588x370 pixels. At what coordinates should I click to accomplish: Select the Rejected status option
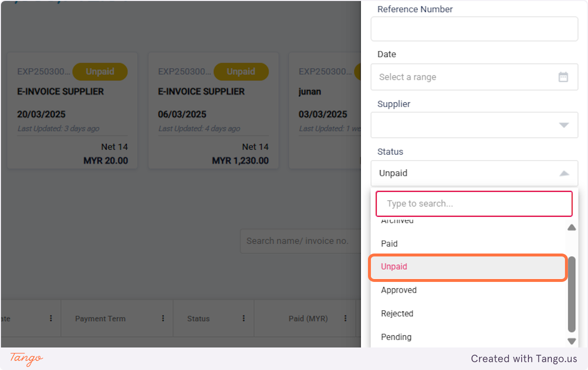coord(468,314)
